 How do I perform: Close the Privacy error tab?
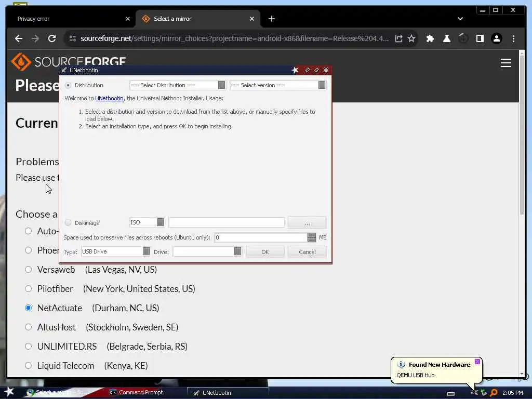pos(128,19)
